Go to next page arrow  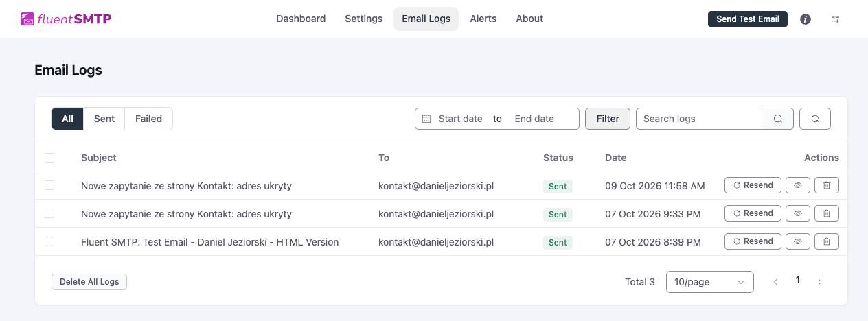click(820, 282)
